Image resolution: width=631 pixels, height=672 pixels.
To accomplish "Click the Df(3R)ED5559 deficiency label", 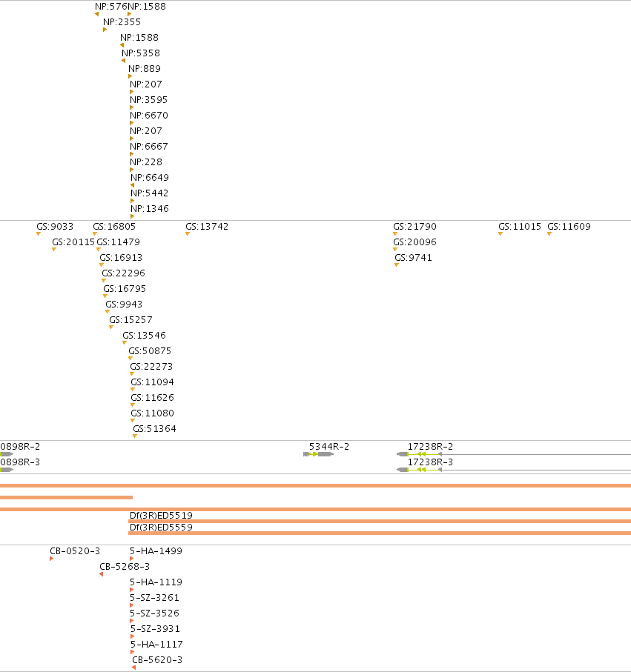I will pos(161,527).
